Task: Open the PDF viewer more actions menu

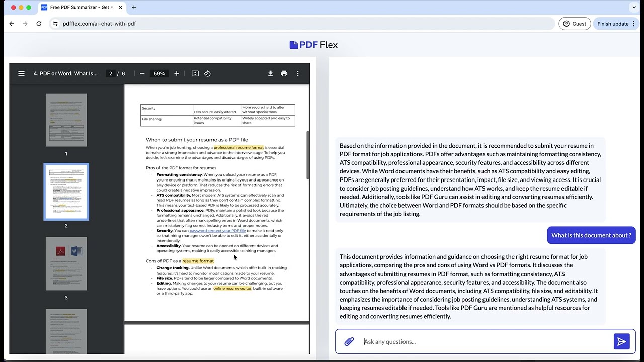Action: pyautogui.click(x=298, y=73)
